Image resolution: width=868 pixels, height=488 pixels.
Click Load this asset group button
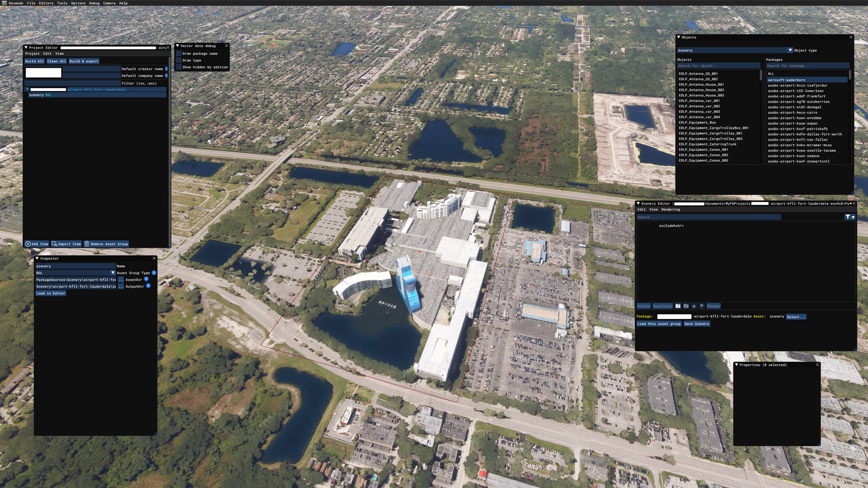click(659, 324)
